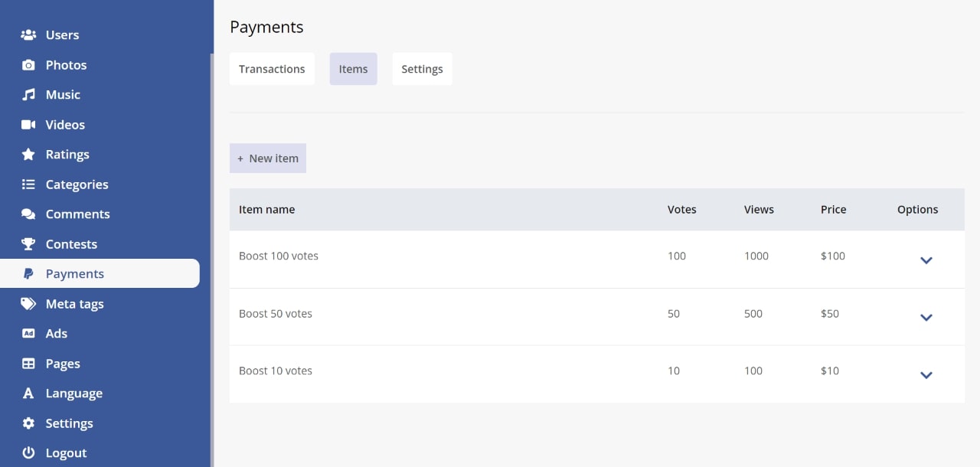The height and width of the screenshot is (467, 980).
Task: Open options chevron for Boost 50 votes
Action: [926, 318]
